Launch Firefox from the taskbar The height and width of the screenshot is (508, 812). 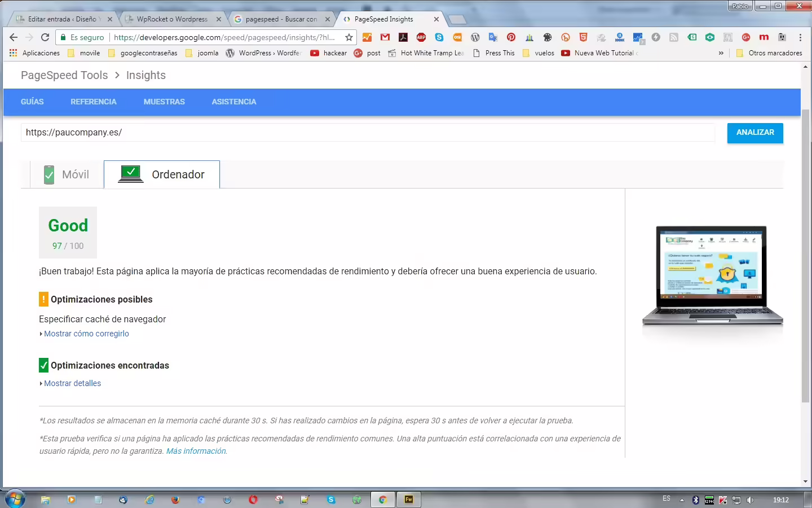(175, 500)
